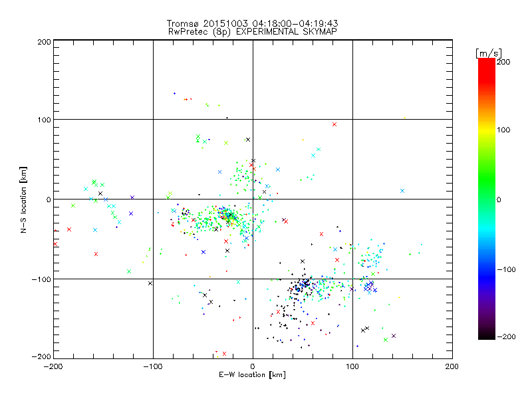The image size is (532, 399).
Task: Click the colorbar tick label "0"
Action: click(499, 200)
